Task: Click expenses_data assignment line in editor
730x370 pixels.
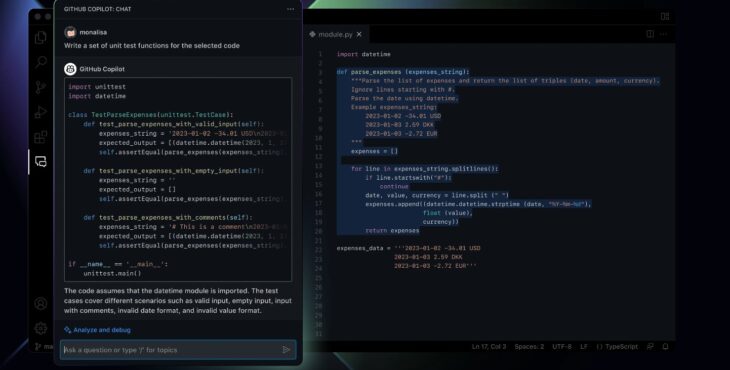Action: coord(409,249)
